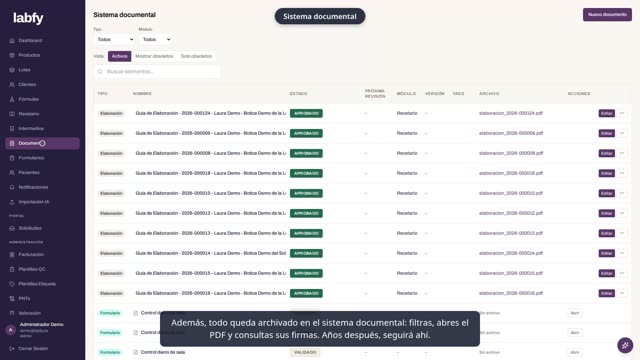Click Editar for document 2026-000013
The image size is (640, 360).
(x=607, y=233)
